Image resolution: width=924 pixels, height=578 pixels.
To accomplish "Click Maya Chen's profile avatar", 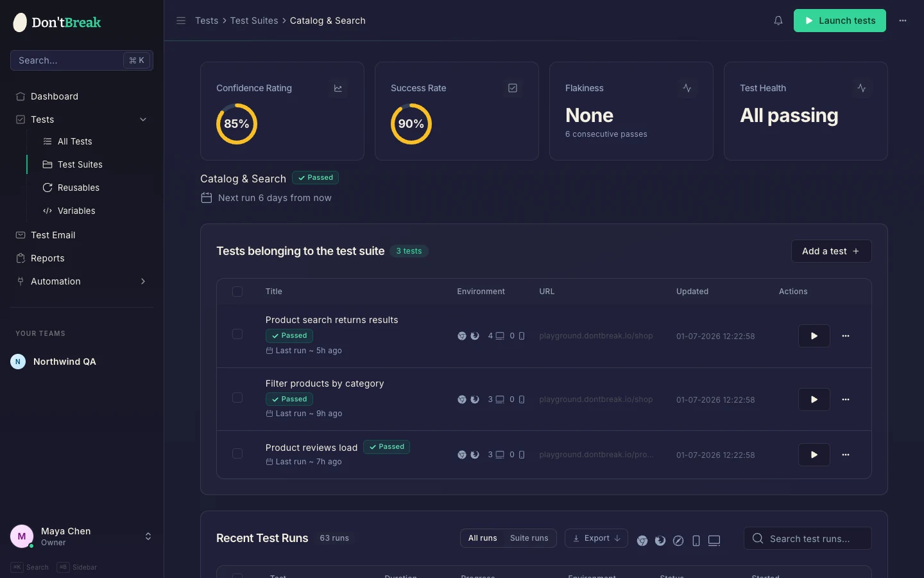I will 22,536.
